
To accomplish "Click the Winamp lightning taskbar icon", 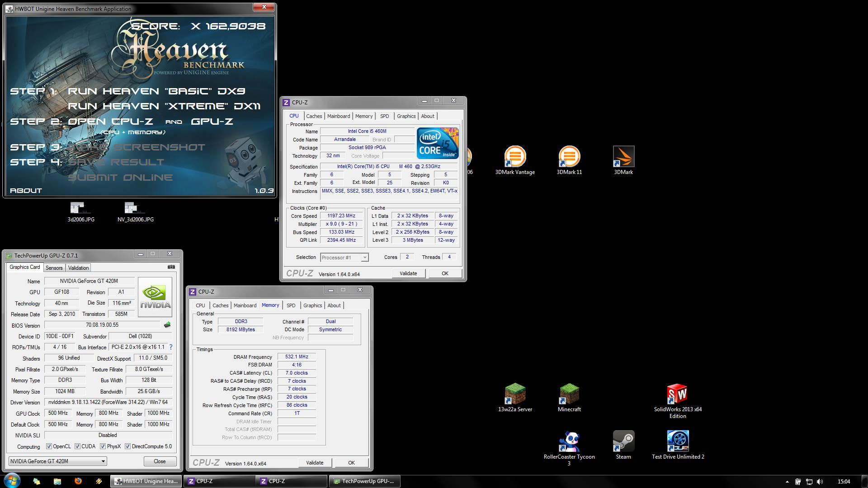I will 99,481.
